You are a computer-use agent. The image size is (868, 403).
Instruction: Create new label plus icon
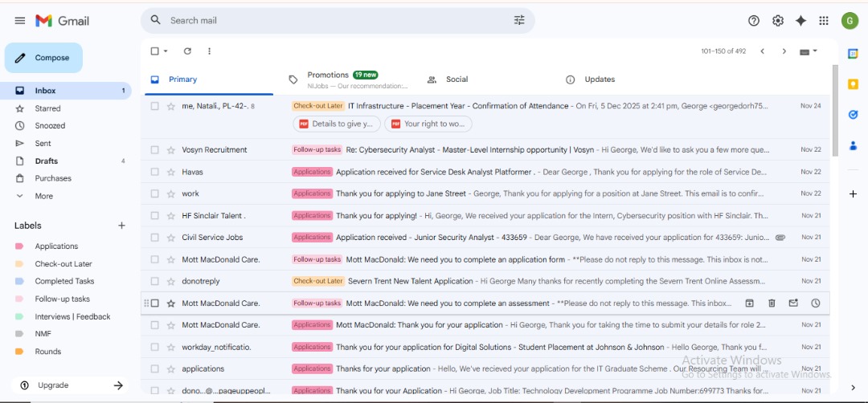click(122, 226)
